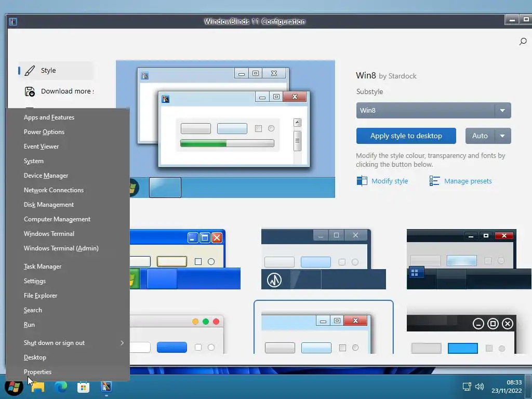Click the WindowBlinds taskbar icon
Screen dimensions: 532x399
point(106,387)
